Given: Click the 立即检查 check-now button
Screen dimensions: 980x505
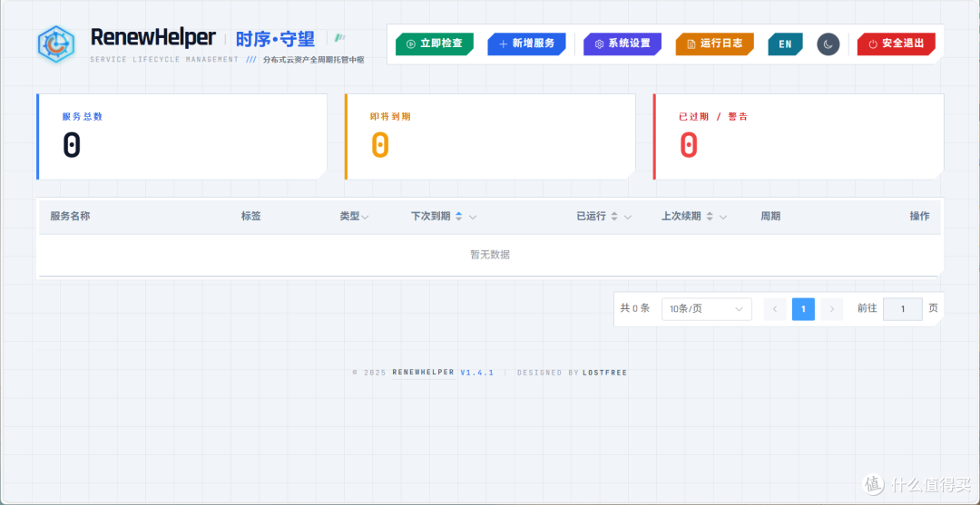Looking at the screenshot, I should click(435, 44).
